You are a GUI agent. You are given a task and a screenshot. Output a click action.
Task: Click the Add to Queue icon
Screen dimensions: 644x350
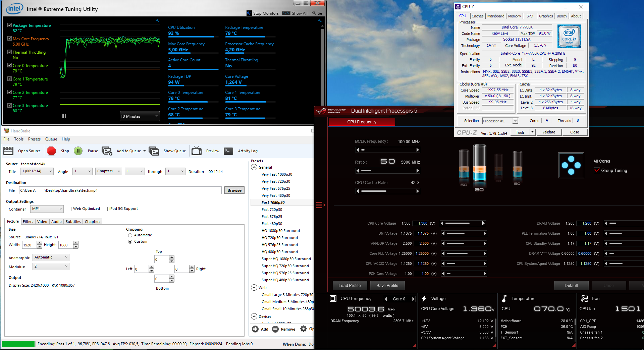pyautogui.click(x=107, y=151)
